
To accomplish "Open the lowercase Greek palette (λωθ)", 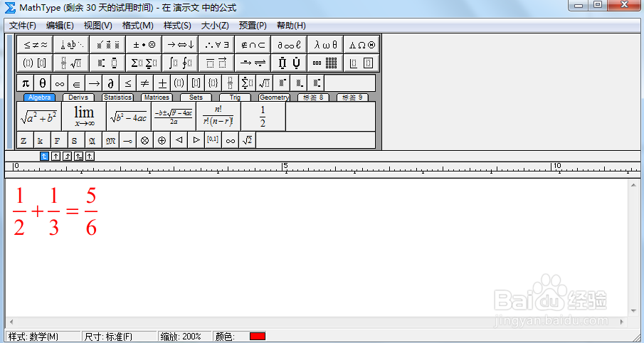I will click(x=325, y=45).
